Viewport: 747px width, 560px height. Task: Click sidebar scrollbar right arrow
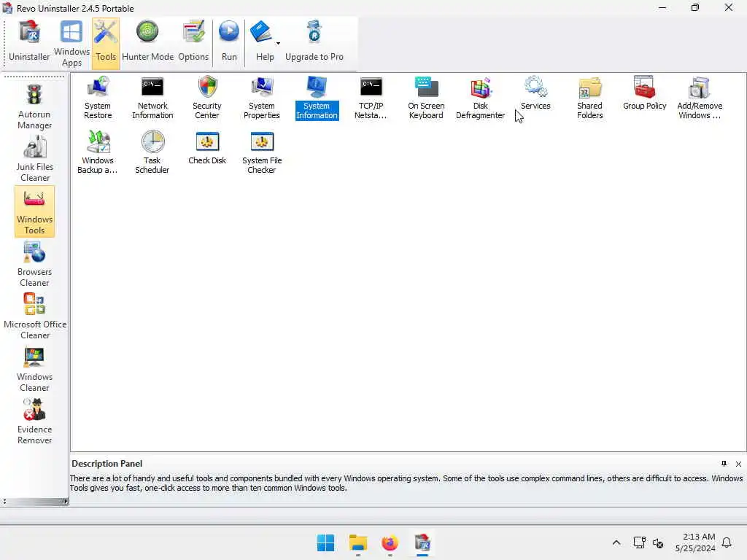(x=65, y=502)
